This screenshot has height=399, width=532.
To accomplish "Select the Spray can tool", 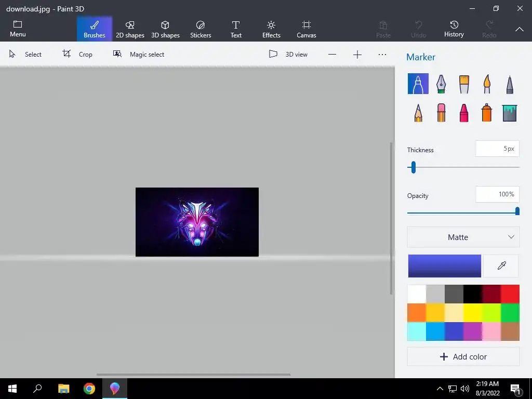I will 486,112.
